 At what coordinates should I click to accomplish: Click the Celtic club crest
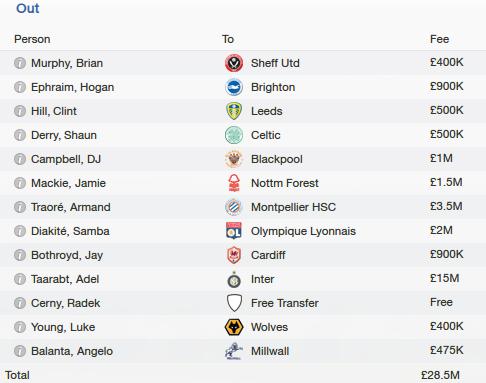[234, 135]
